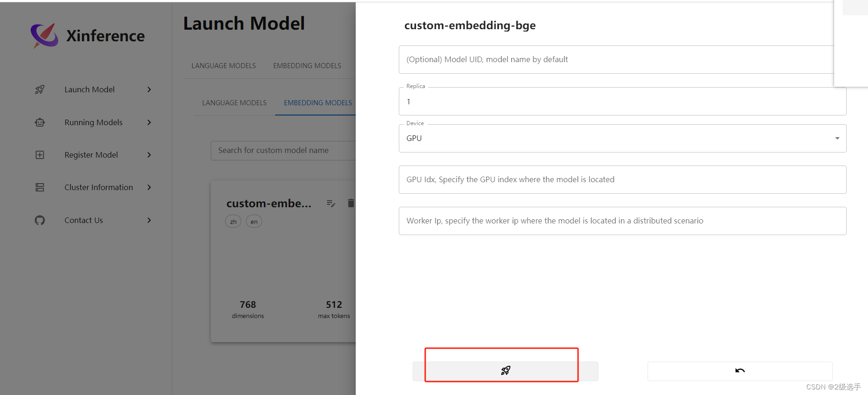Click the en language tag

(254, 222)
